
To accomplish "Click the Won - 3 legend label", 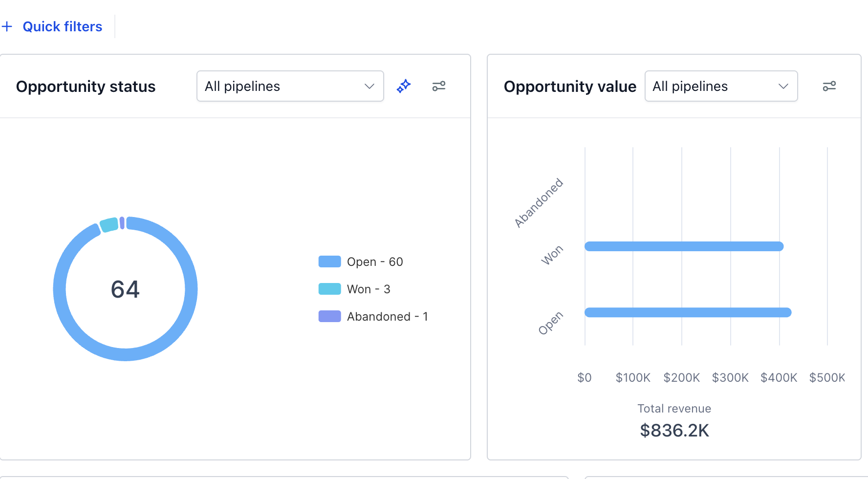I will point(369,289).
